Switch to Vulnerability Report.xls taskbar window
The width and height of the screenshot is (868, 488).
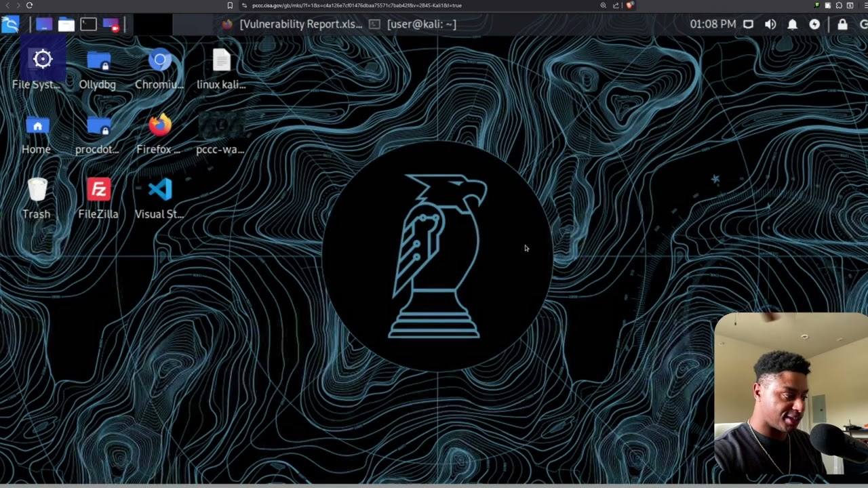click(x=292, y=24)
